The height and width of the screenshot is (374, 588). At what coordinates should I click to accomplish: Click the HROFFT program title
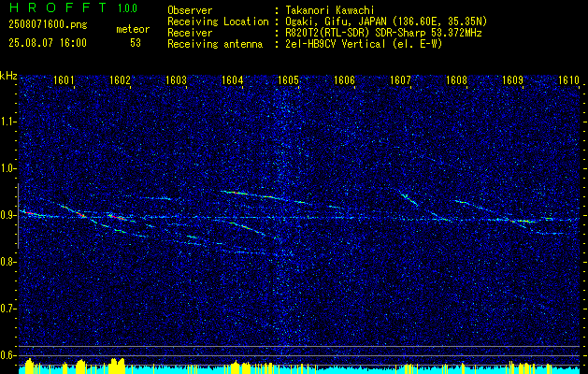58,7
